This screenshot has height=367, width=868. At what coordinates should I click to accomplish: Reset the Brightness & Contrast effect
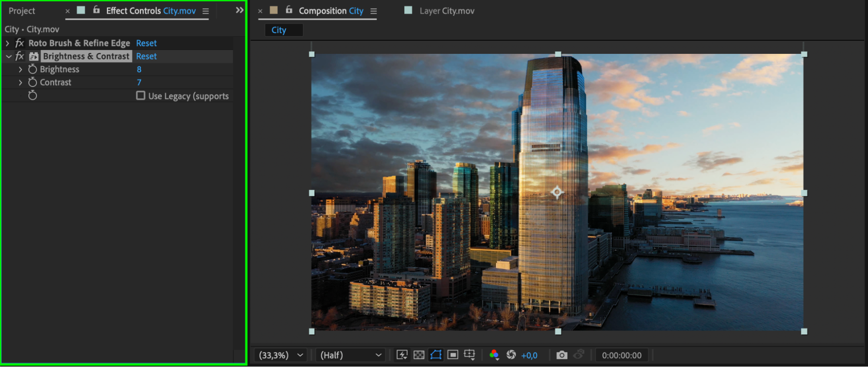pos(146,56)
